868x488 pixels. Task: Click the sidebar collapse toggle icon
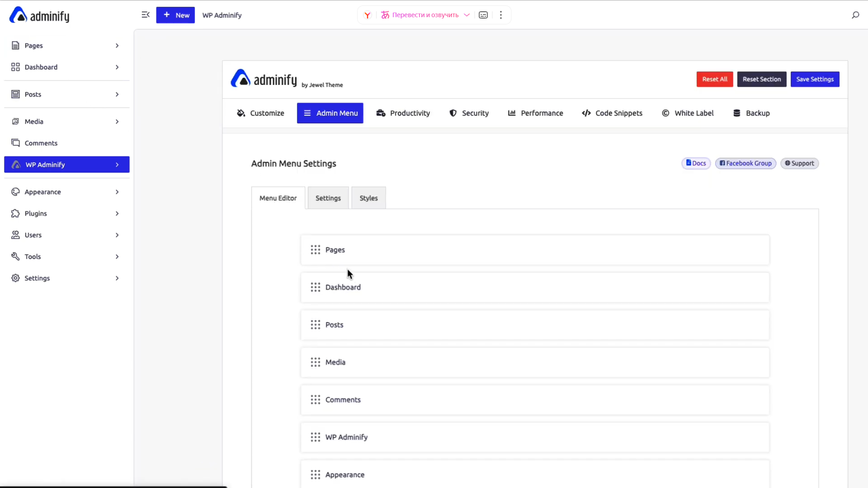pyautogui.click(x=146, y=15)
